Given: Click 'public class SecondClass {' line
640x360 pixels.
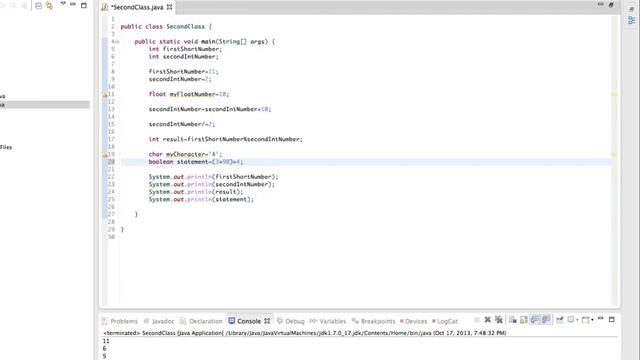Looking at the screenshot, I should pyautogui.click(x=166, y=27).
